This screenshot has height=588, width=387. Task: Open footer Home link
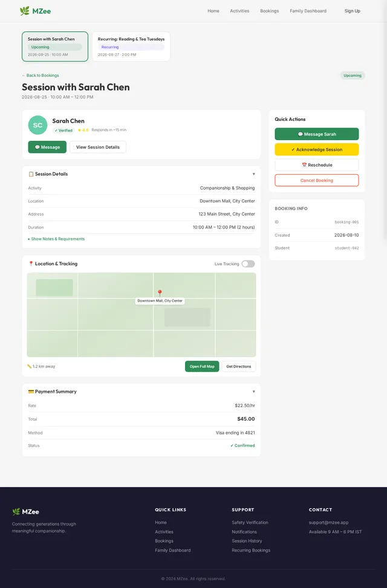[161, 522]
